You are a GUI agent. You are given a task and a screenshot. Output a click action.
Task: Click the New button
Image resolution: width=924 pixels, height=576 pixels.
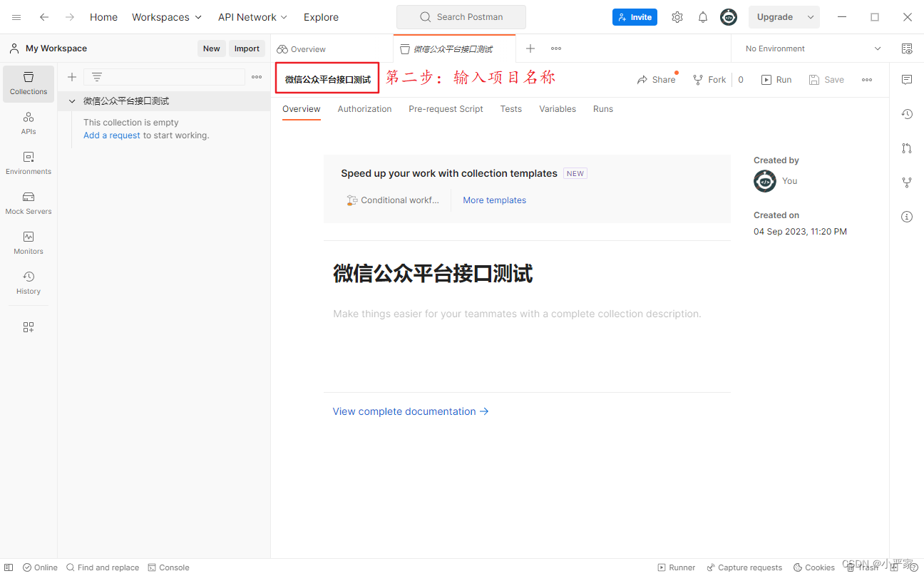point(212,48)
